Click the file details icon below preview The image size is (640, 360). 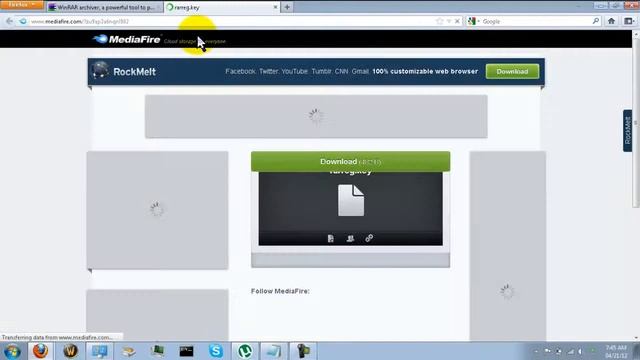[x=331, y=238]
